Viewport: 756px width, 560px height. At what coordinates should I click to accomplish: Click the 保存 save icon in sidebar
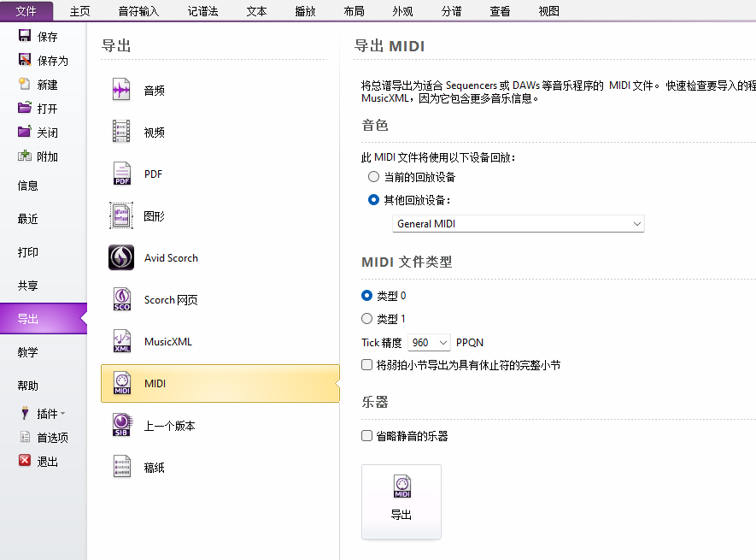point(25,37)
